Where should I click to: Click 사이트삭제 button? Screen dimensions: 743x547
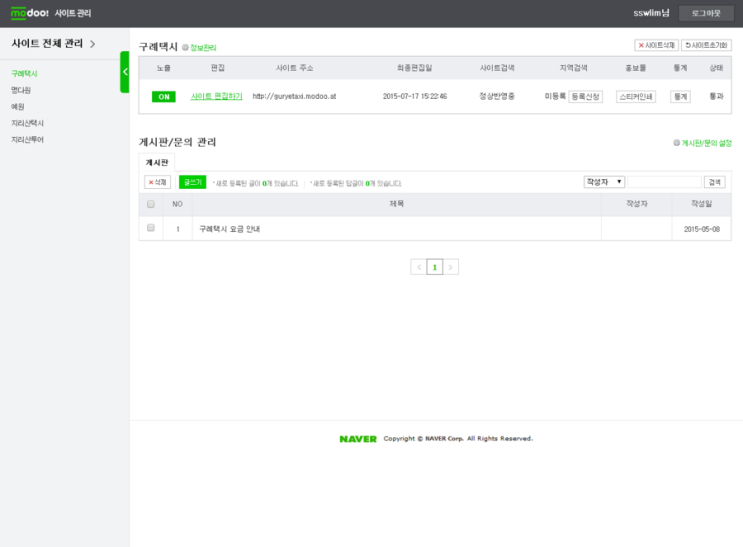656,45
